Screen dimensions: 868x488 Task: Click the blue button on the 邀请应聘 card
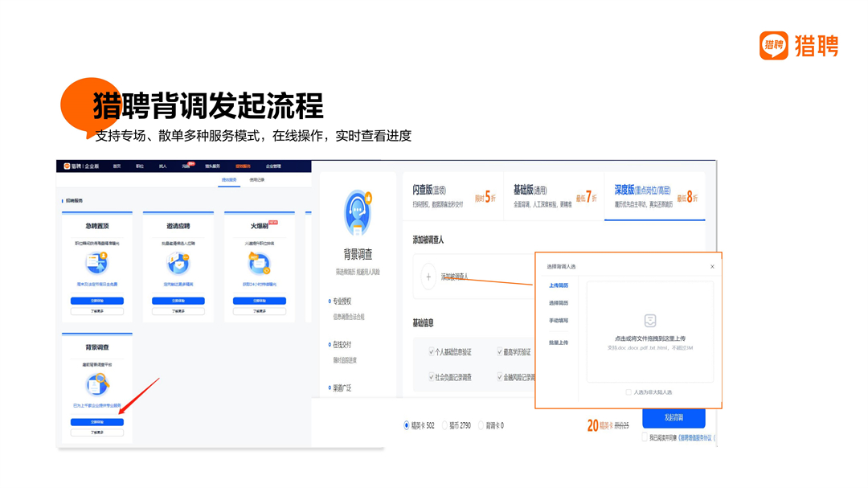pyautogui.click(x=178, y=301)
